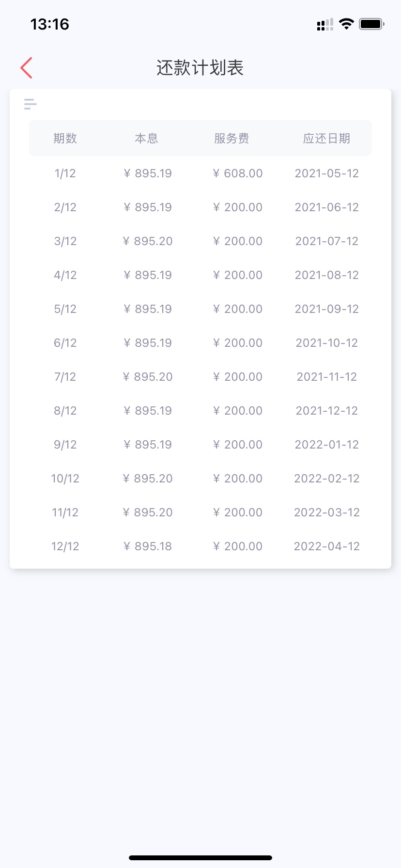This screenshot has height=868, width=401.
Task: Tap the battery indicator icon
Action: [371, 24]
